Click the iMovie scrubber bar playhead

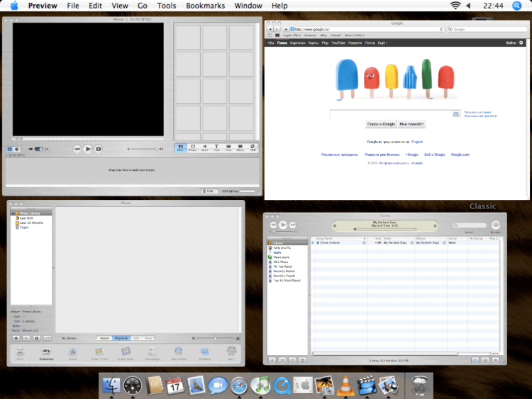click(13, 138)
